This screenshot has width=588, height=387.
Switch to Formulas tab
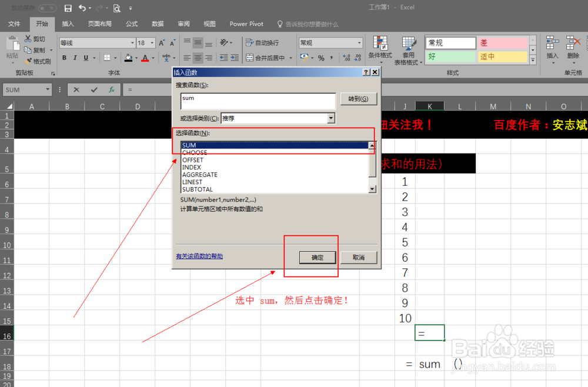click(132, 24)
